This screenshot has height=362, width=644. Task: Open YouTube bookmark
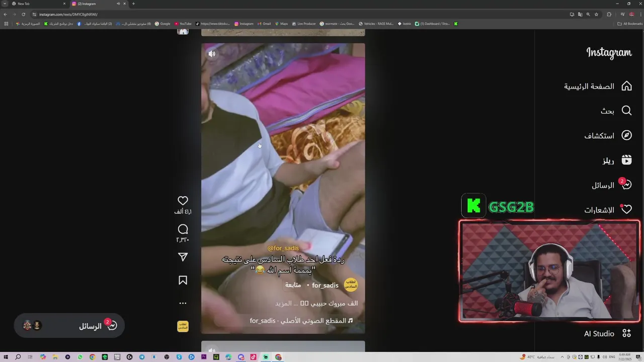[x=183, y=24]
